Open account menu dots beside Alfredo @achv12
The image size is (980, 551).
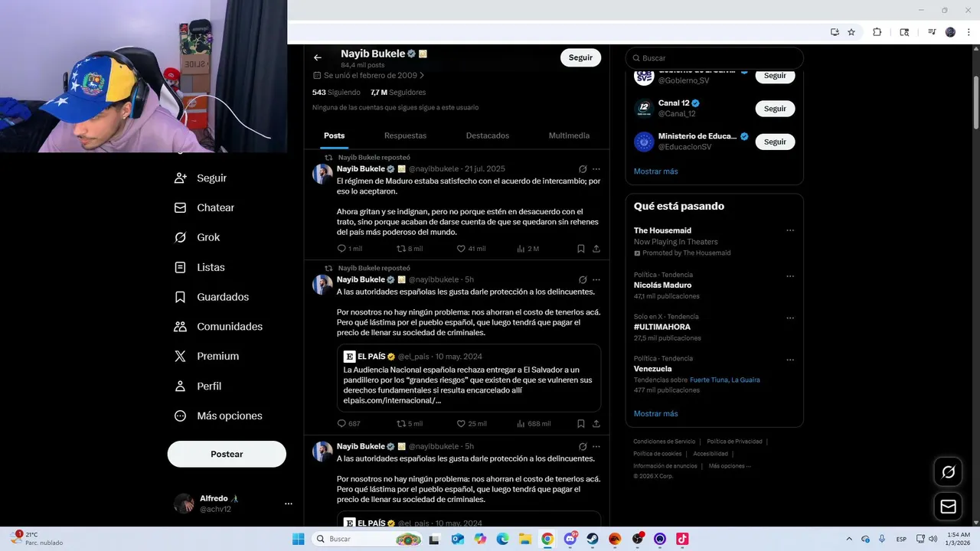(289, 504)
